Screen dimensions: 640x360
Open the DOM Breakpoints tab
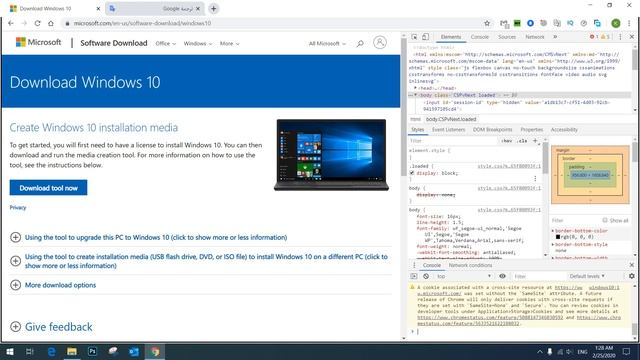[492, 129]
